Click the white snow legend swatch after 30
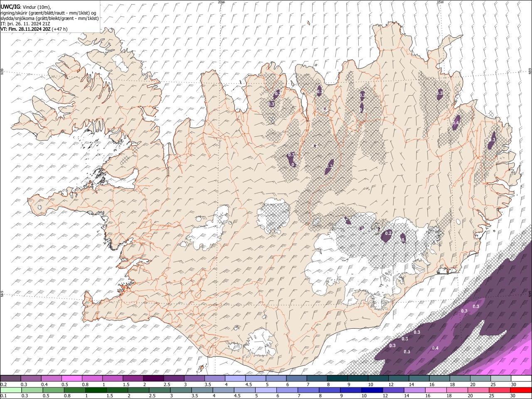532x399 pixels. (522, 379)
